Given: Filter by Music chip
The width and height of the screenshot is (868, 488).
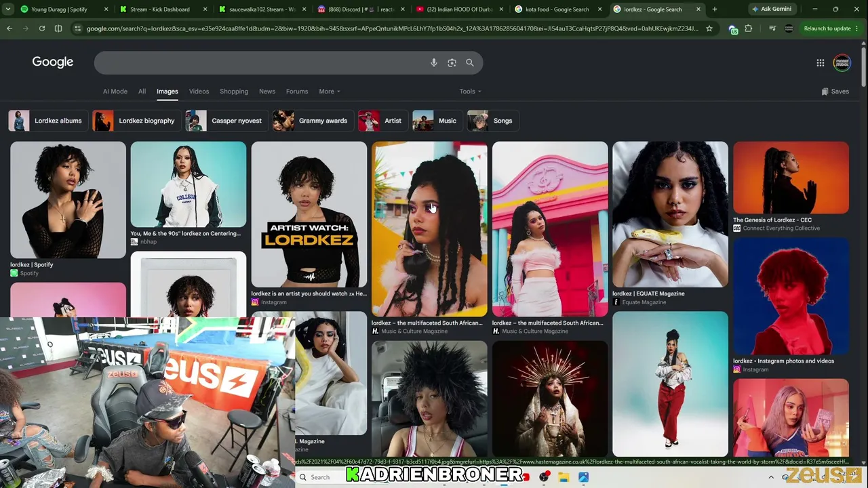Looking at the screenshot, I should (x=437, y=121).
